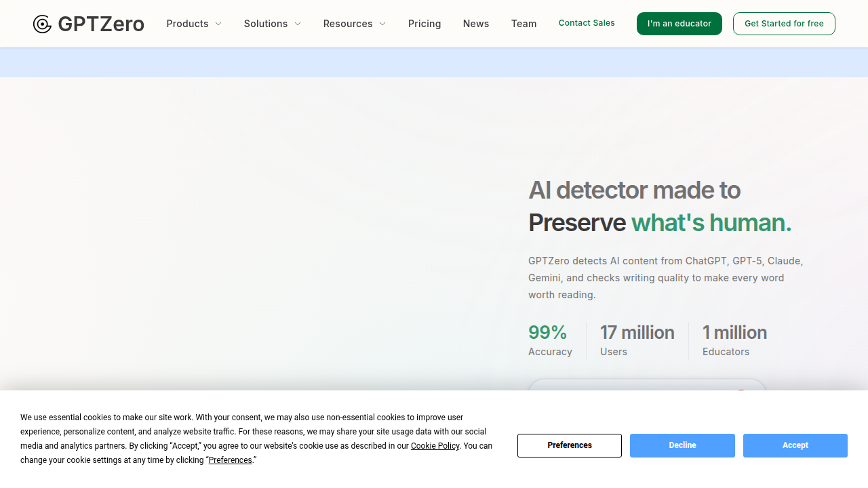Open the News page
Viewport: 868px width, 488px height.
476,24
